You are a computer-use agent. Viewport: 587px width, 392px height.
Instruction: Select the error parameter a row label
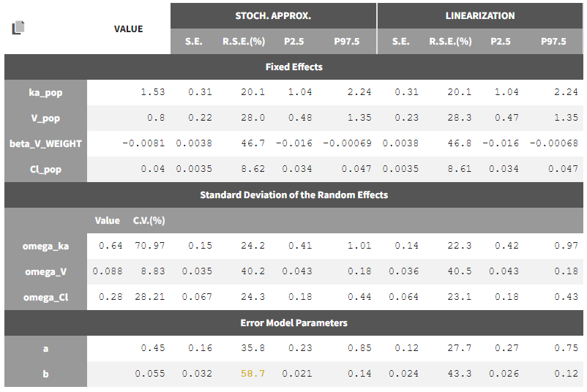click(45, 348)
